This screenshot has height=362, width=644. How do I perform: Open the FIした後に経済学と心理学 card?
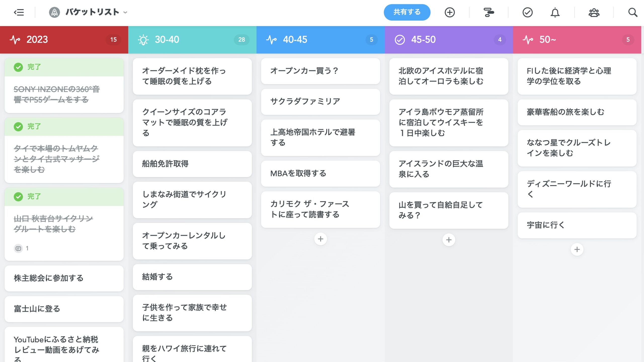coord(577,76)
